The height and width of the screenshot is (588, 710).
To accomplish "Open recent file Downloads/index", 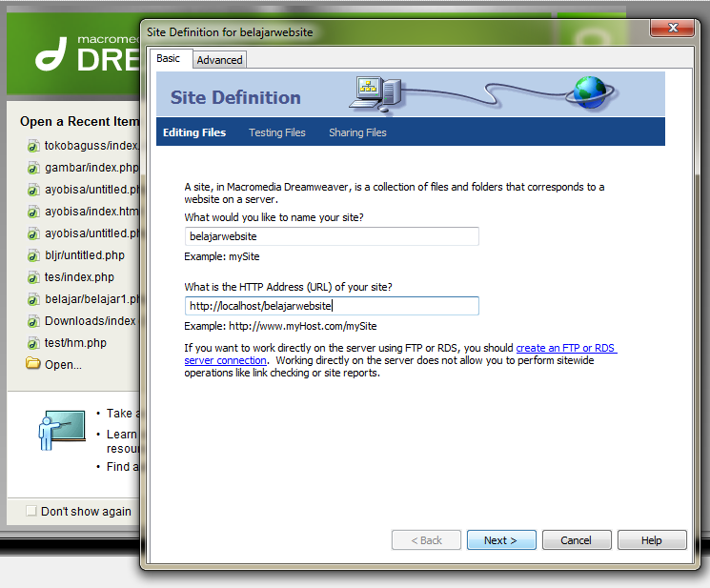I will tap(91, 321).
